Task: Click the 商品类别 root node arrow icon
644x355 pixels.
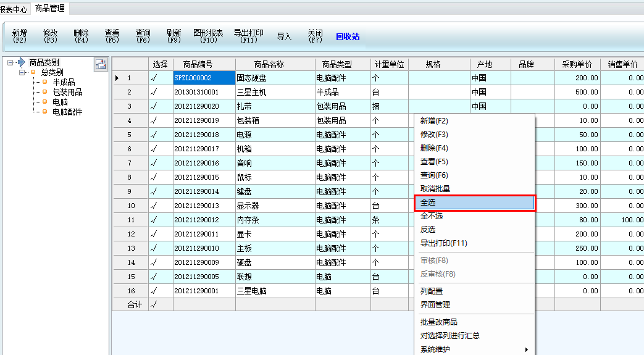Action: coord(22,62)
